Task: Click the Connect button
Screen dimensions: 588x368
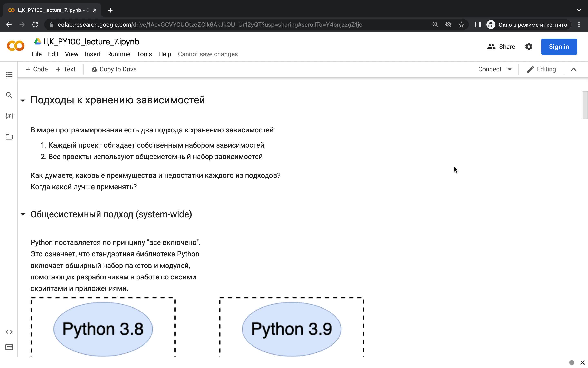Action: 489,69
